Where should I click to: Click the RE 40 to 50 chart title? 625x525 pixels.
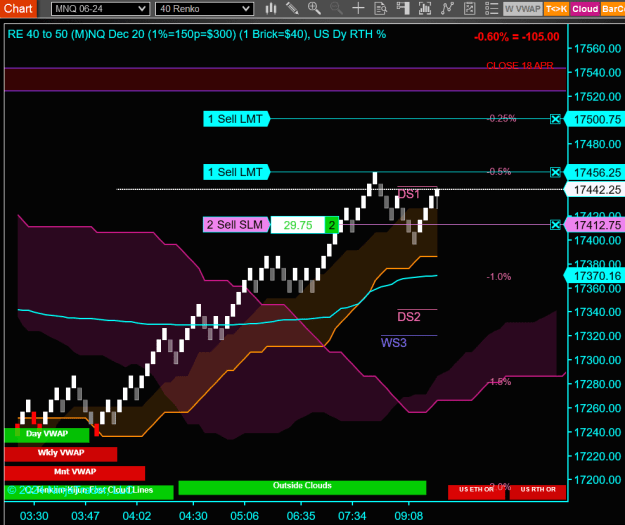click(197, 34)
